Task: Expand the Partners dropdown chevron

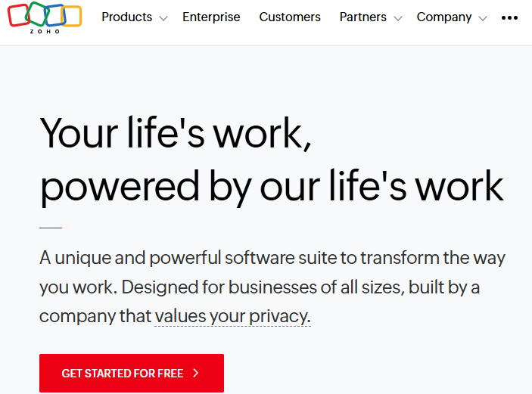Action: [398, 18]
